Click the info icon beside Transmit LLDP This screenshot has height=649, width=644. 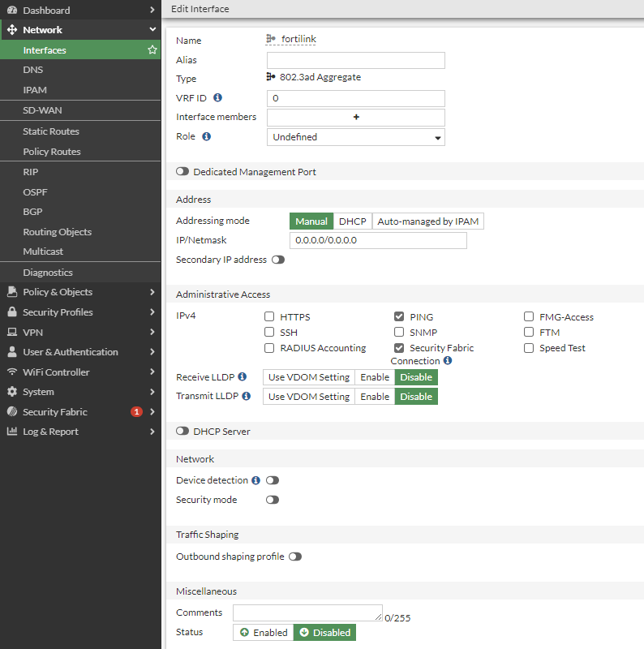(x=246, y=397)
